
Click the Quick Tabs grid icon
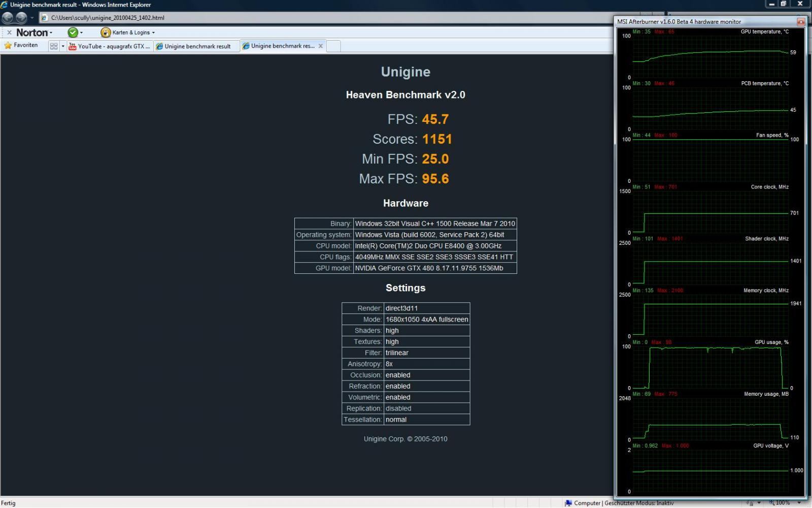tap(54, 46)
